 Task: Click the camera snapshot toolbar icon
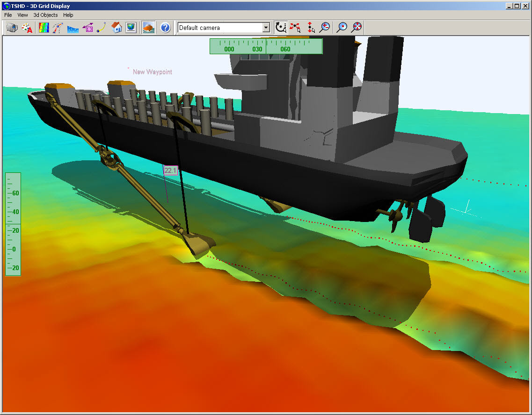(x=12, y=28)
